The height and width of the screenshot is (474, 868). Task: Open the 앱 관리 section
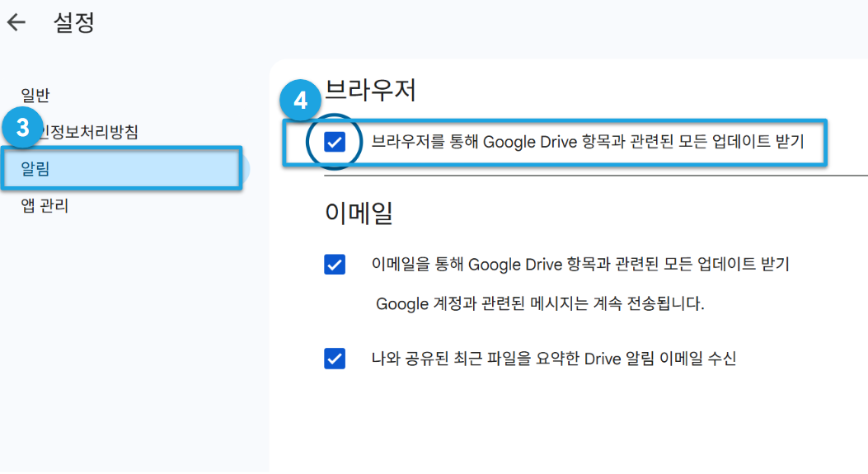pyautogui.click(x=45, y=206)
